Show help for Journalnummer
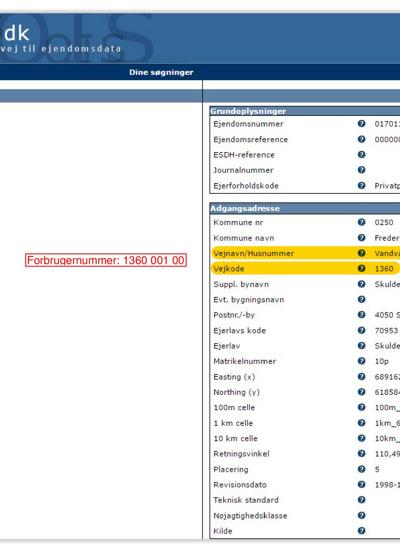 [361, 170]
